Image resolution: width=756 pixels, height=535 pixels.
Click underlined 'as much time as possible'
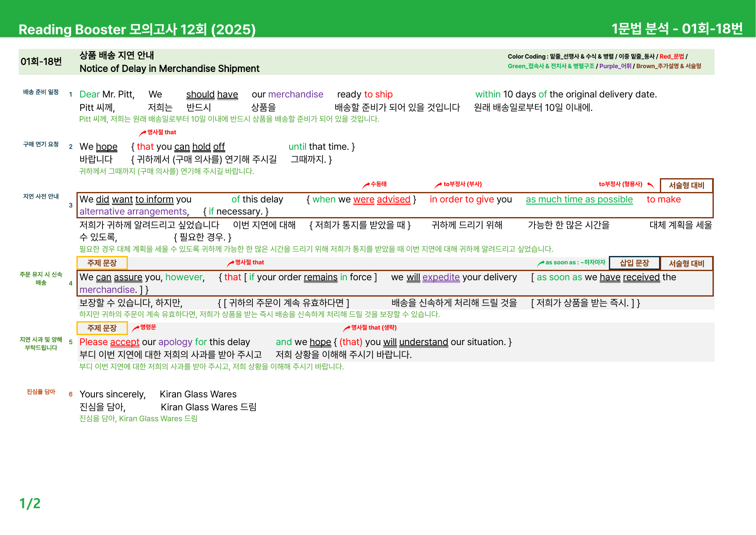tap(579, 200)
